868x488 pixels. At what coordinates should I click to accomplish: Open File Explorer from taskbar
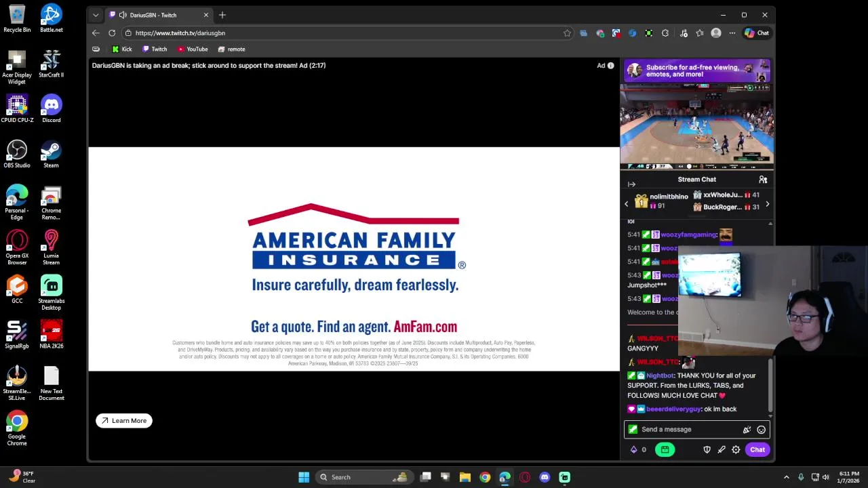465,477
